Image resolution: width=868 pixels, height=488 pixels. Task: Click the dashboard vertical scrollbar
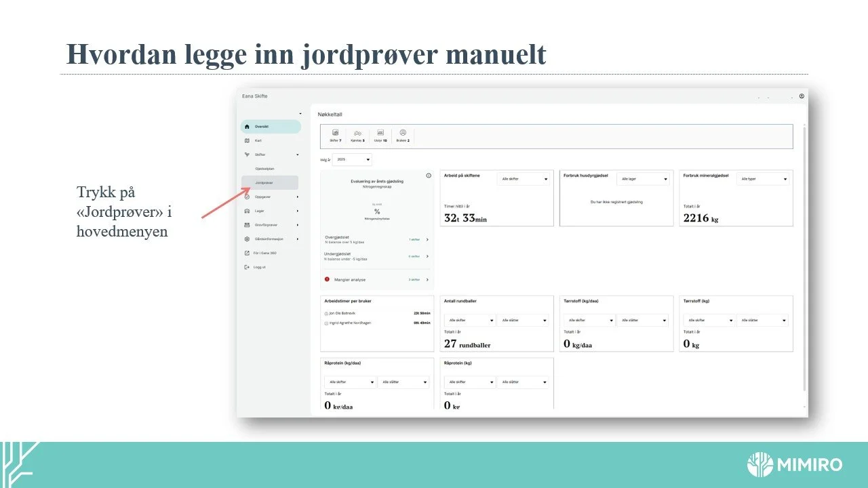[x=805, y=258]
